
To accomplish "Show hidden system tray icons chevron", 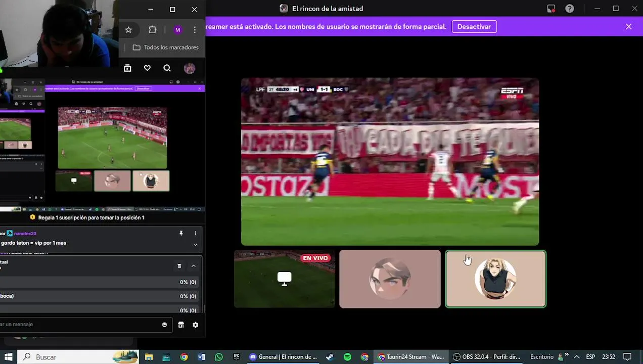I will (576, 357).
